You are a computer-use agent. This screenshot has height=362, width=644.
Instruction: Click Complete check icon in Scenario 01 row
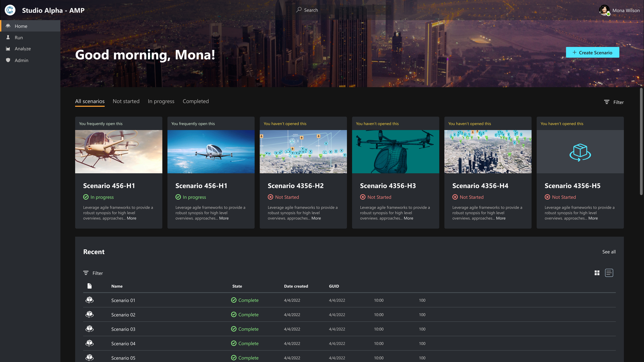point(234,300)
